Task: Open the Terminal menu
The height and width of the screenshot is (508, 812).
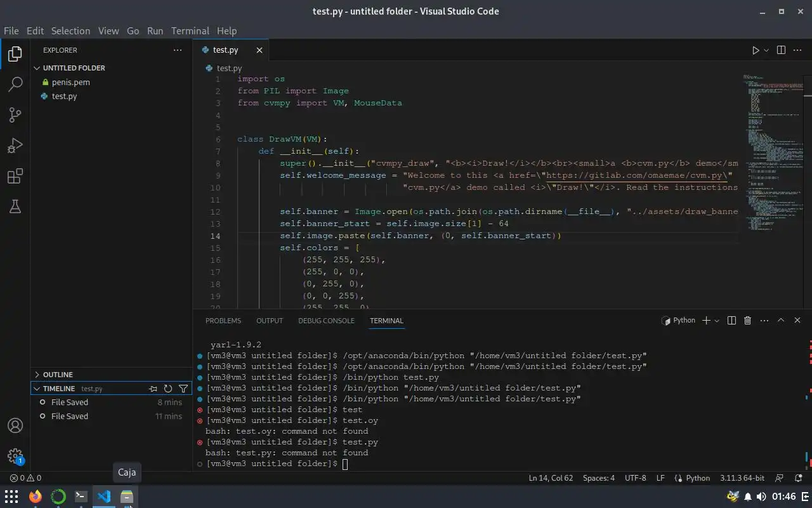Action: [190, 30]
